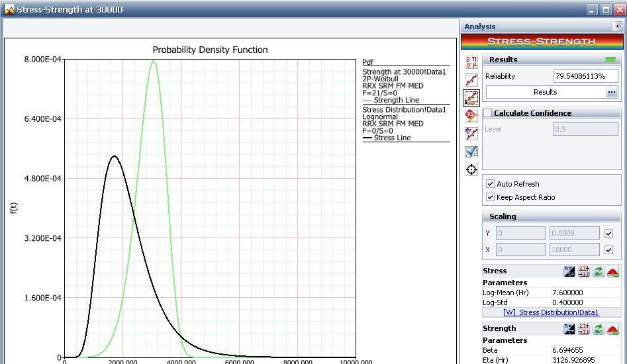Click the Probability Density Function plot title
The image size is (627, 364).
pos(211,50)
